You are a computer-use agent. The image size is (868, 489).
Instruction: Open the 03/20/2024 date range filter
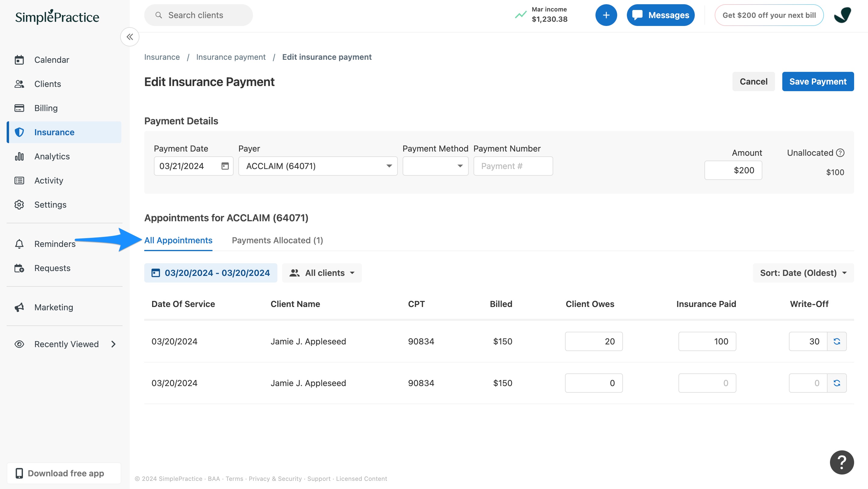(x=211, y=273)
